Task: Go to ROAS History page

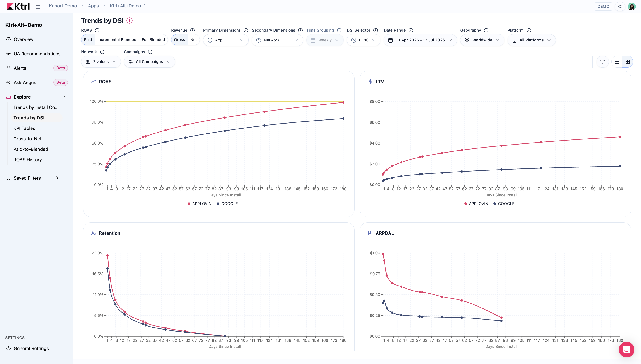Action: (27, 160)
